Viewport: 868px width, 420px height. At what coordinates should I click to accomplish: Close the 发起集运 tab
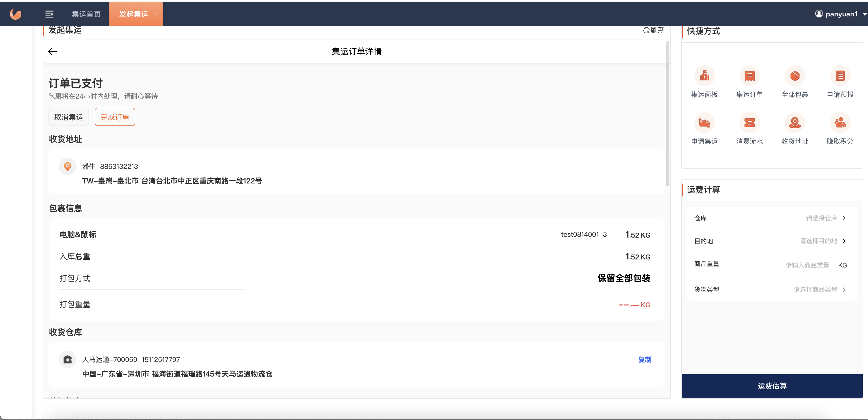(155, 14)
